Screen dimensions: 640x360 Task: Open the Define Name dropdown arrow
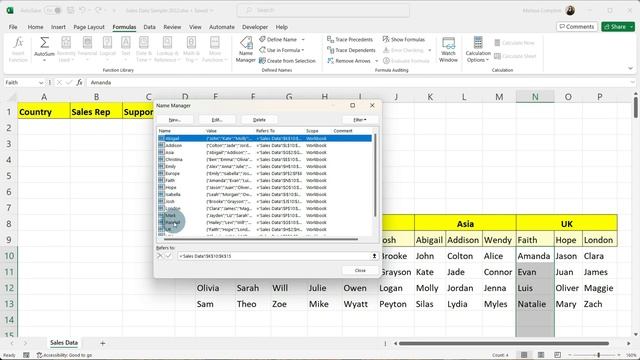(303, 40)
